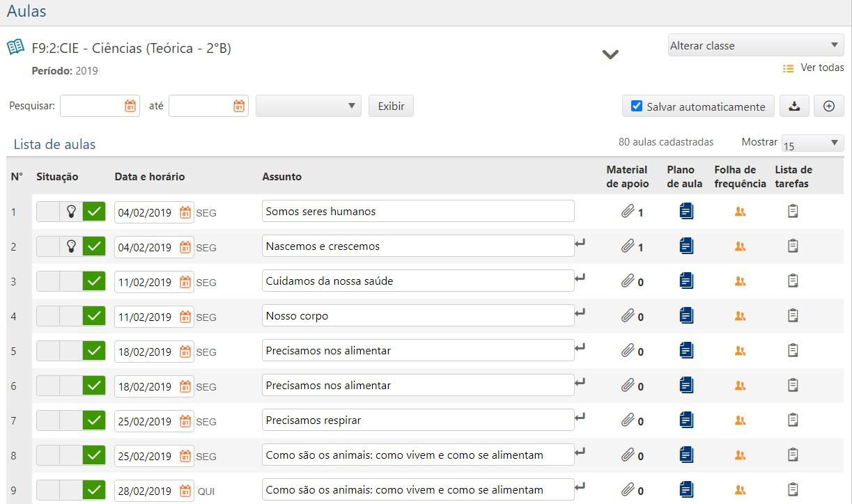The width and height of the screenshot is (852, 504).
Task: Open support material paperclip for lesson 9
Action: click(x=628, y=489)
